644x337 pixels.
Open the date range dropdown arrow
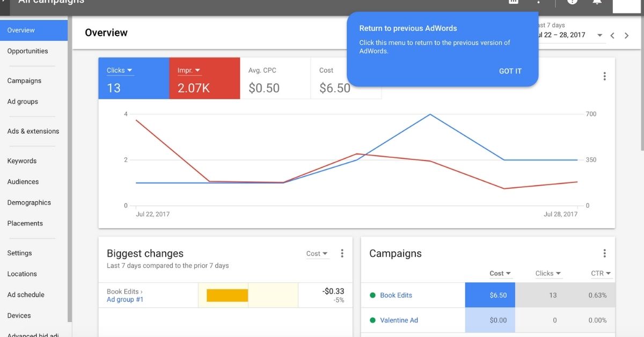point(599,35)
